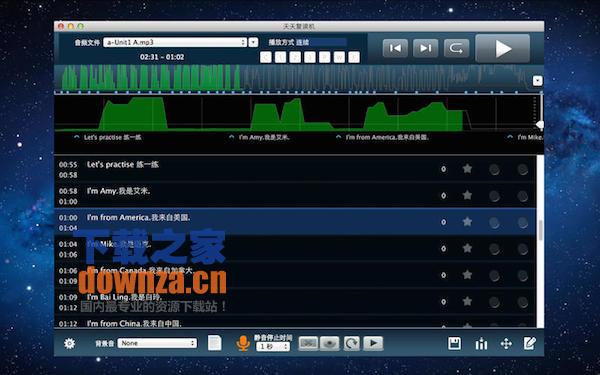Viewport: 600px width, 375px height.
Task: Click the 00:55 start timestamp
Action: 68,165
